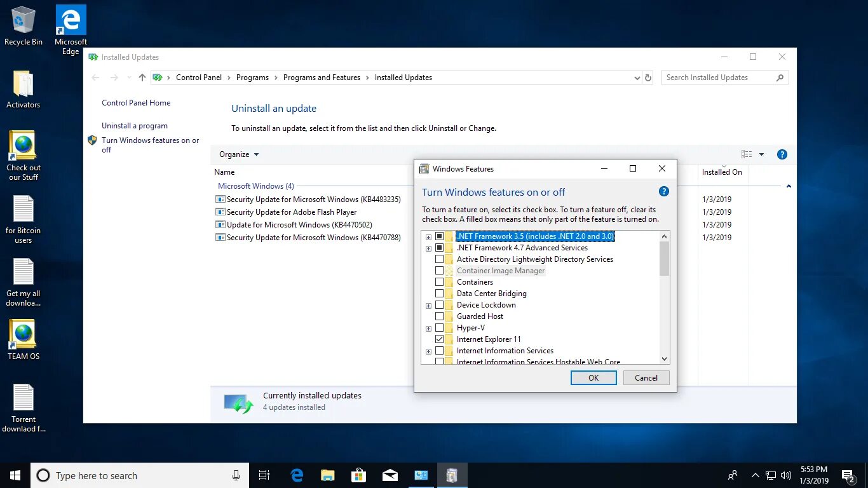
Task: Click Control Panel breadcrumb item
Action: click(199, 78)
